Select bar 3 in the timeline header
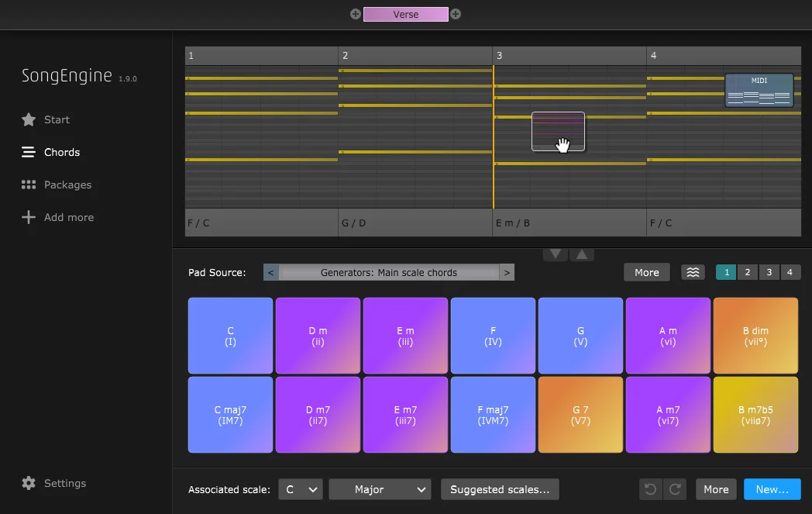812x514 pixels. point(569,56)
